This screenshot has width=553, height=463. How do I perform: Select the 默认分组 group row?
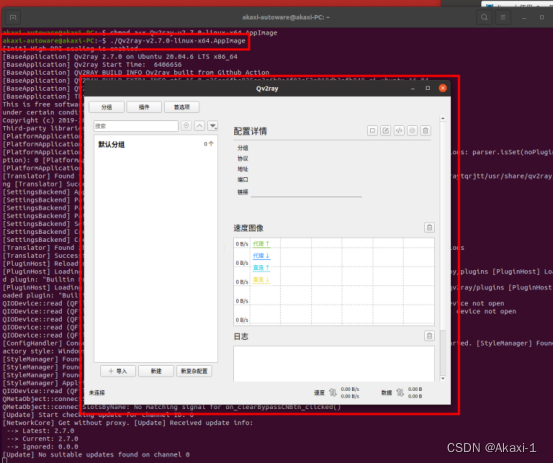click(156, 144)
